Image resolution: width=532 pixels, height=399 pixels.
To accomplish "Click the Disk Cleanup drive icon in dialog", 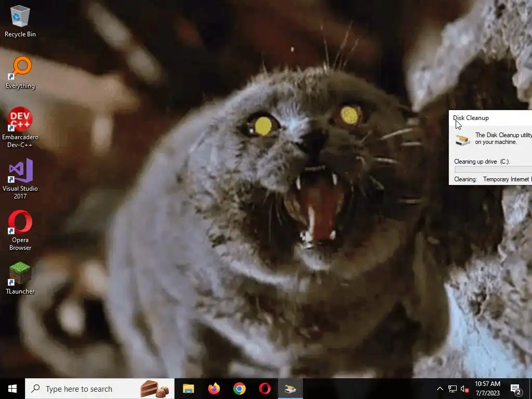I will (x=462, y=140).
